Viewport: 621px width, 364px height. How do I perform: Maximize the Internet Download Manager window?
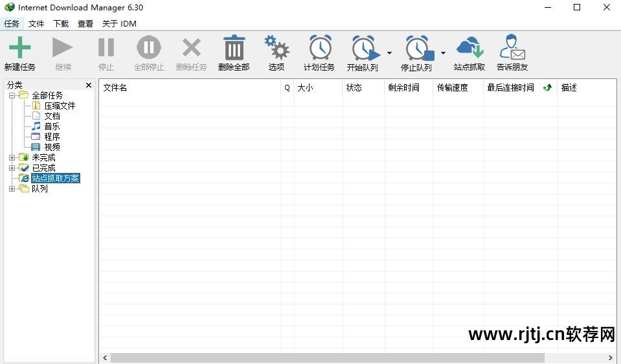pyautogui.click(x=577, y=7)
